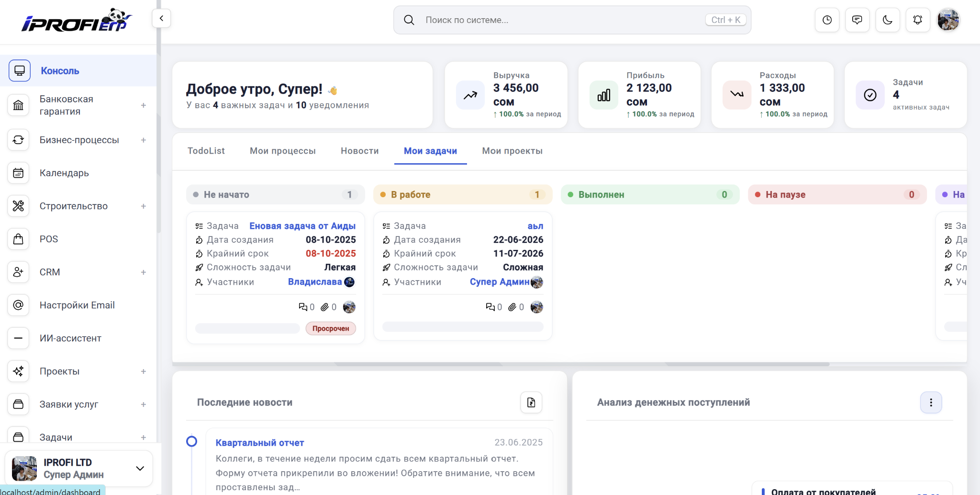Click the user avatar in top bar

pyautogui.click(x=948, y=20)
